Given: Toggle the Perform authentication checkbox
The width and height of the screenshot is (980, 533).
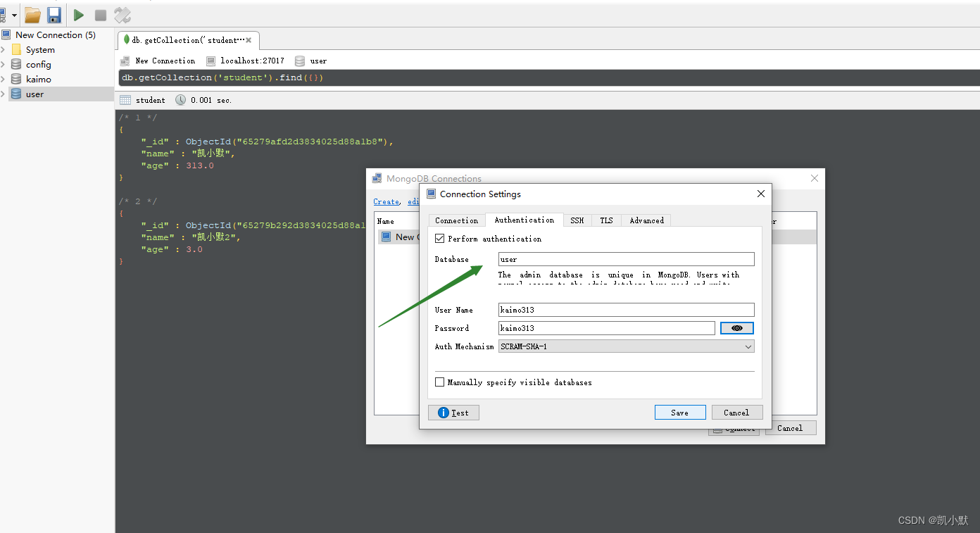Looking at the screenshot, I should coord(440,239).
